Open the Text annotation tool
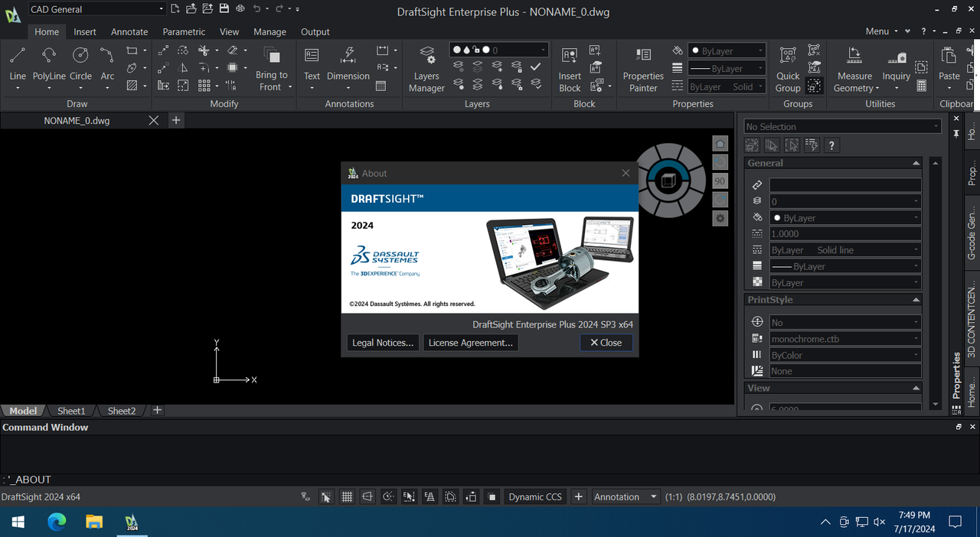Viewport: 980px width, 537px height. [312, 56]
